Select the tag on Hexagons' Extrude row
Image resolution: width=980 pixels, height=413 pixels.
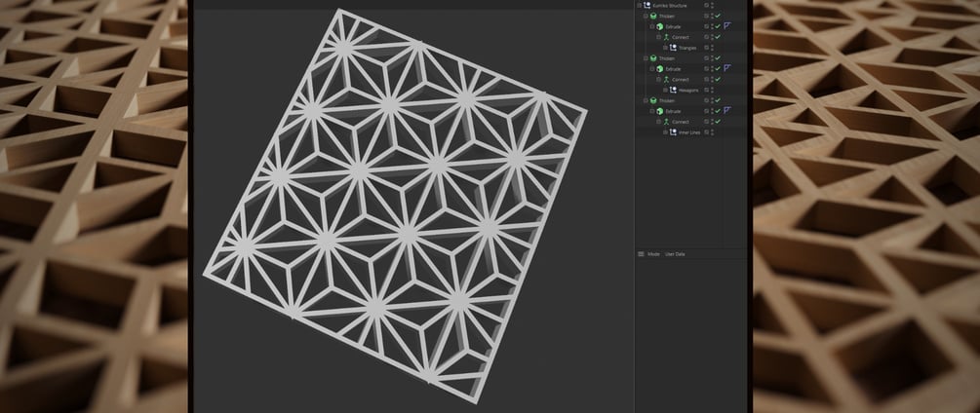pyautogui.click(x=726, y=68)
